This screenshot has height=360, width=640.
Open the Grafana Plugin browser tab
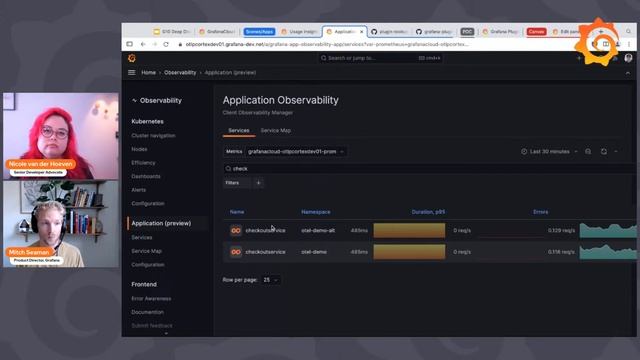pos(500,31)
